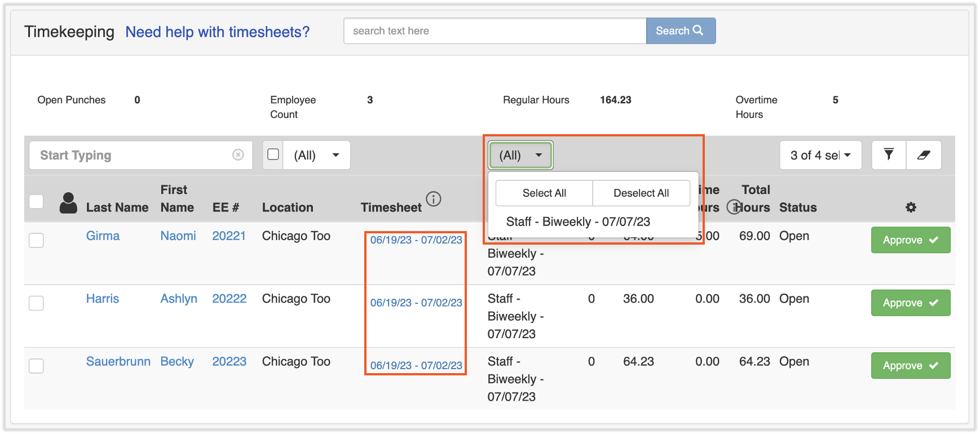
Task: Open the first (All) dropdown beside the checkbox
Action: (316, 156)
